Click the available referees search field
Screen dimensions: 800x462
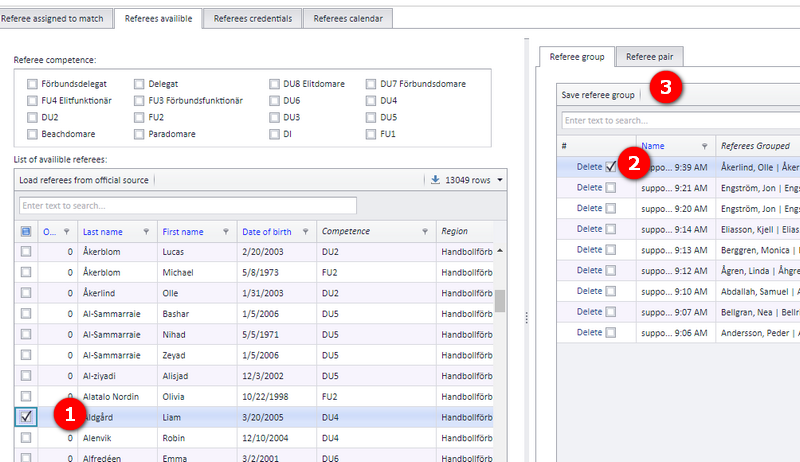pyautogui.click(x=188, y=206)
